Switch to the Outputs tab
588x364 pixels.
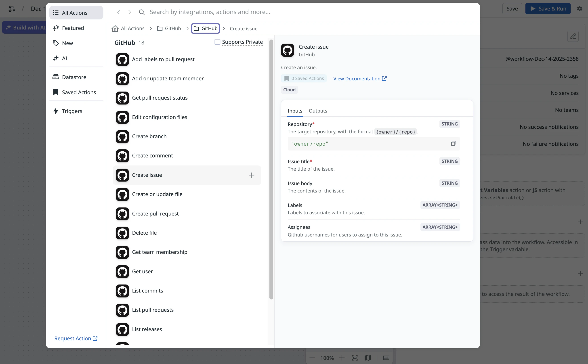coord(318,111)
